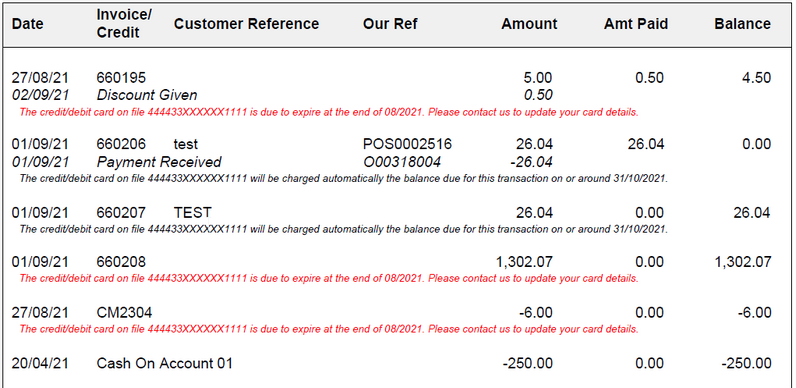The height and width of the screenshot is (388, 796).
Task: Click the Cash On Account 01 entry
Action: click(164, 364)
